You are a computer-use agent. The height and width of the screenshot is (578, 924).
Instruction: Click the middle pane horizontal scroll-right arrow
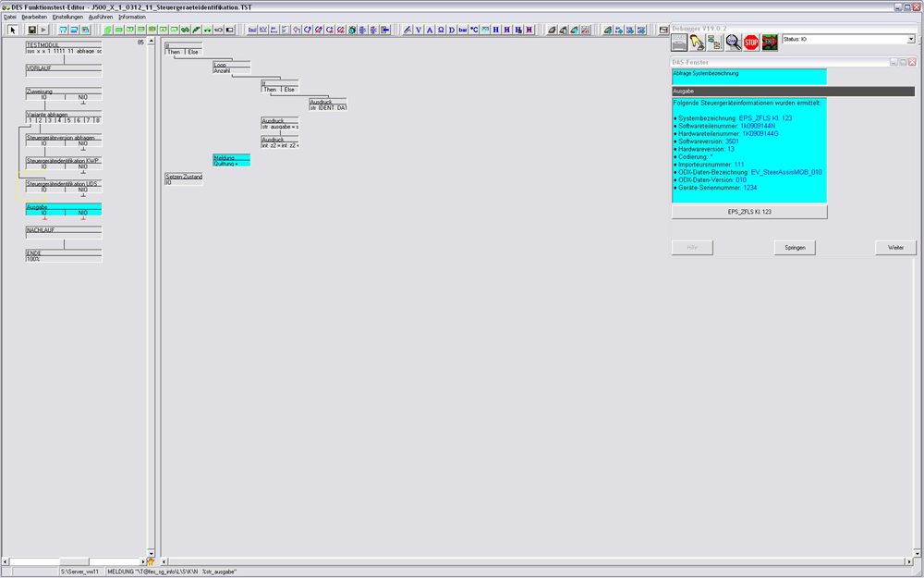point(909,561)
